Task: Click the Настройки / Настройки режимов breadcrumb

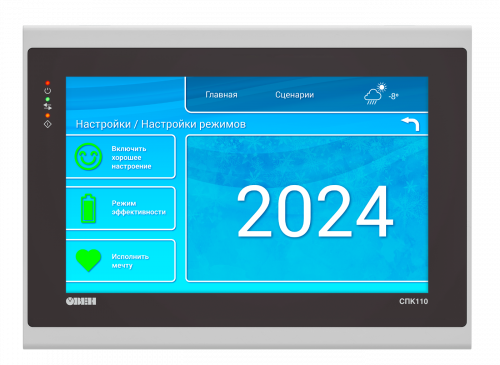Action: pyautogui.click(x=161, y=124)
